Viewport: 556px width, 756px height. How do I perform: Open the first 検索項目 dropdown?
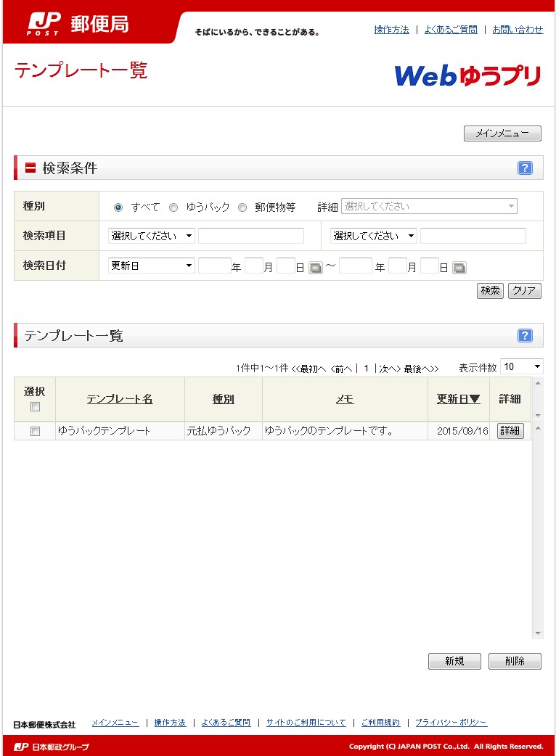[x=151, y=236]
